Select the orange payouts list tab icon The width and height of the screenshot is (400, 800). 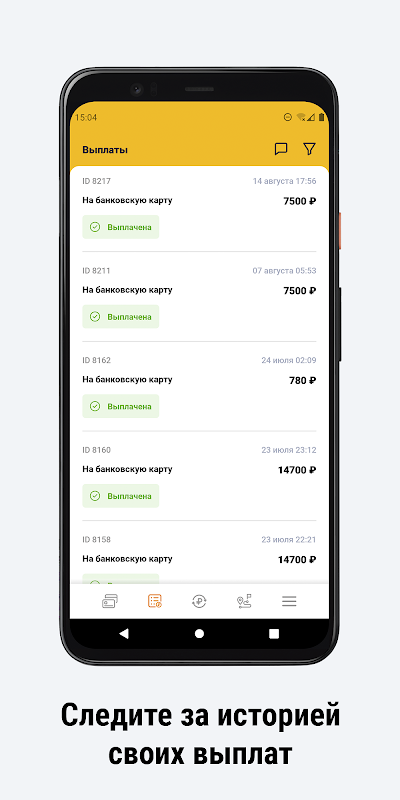tap(155, 601)
